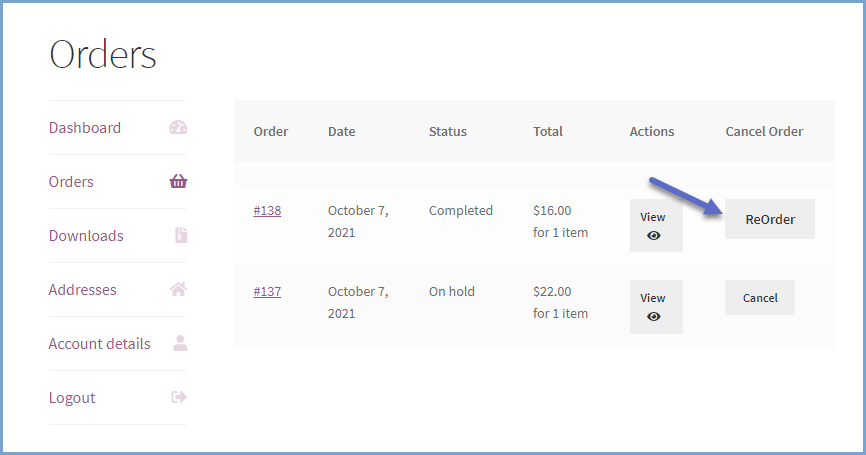The image size is (866, 455).
Task: Open the Addresses page
Action: click(82, 289)
